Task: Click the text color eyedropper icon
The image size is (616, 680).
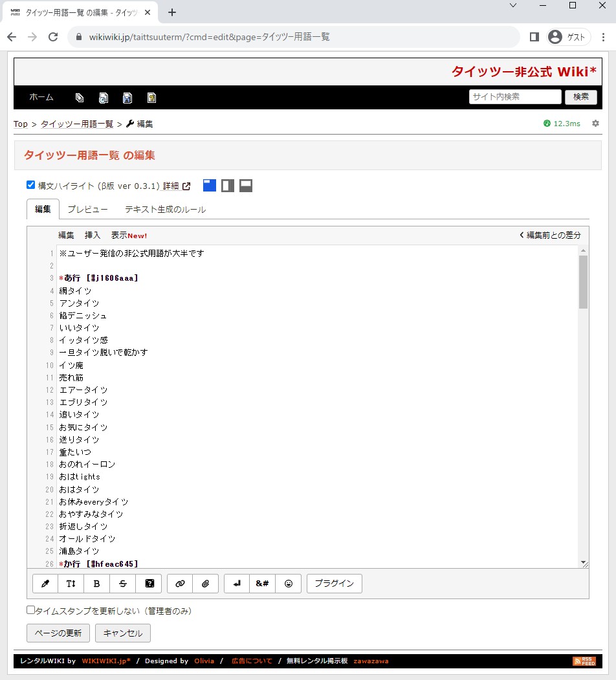Action: [x=45, y=584]
